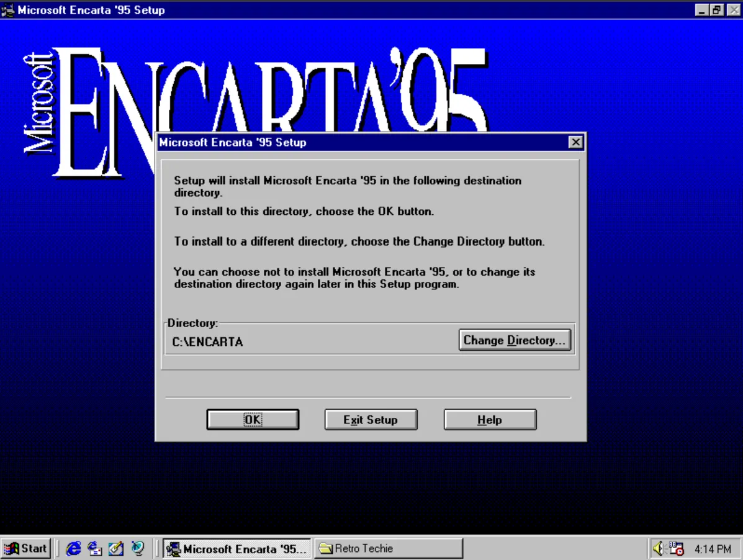Open Internet Explorer from the Quick Launch bar
Screen dimensions: 743x560
click(73, 548)
